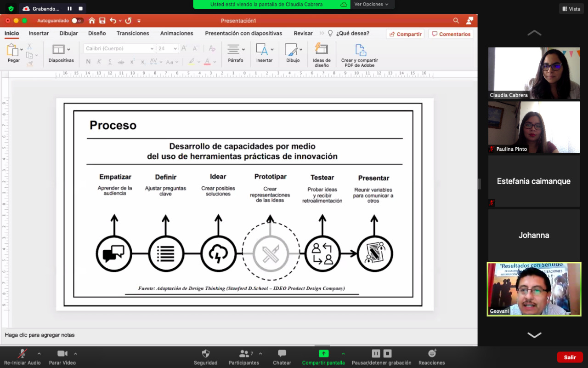Viewport: 588px width, 368px height.
Task: Open the font color picker
Action: click(x=215, y=62)
